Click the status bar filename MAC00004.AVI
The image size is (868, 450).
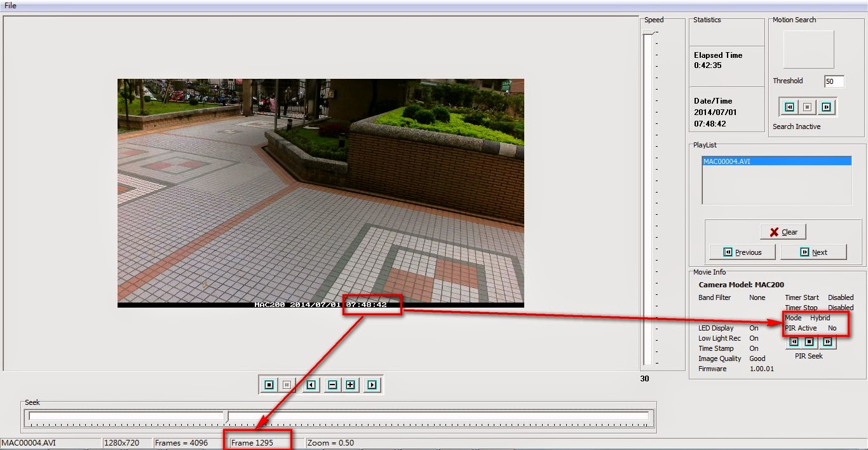point(29,442)
